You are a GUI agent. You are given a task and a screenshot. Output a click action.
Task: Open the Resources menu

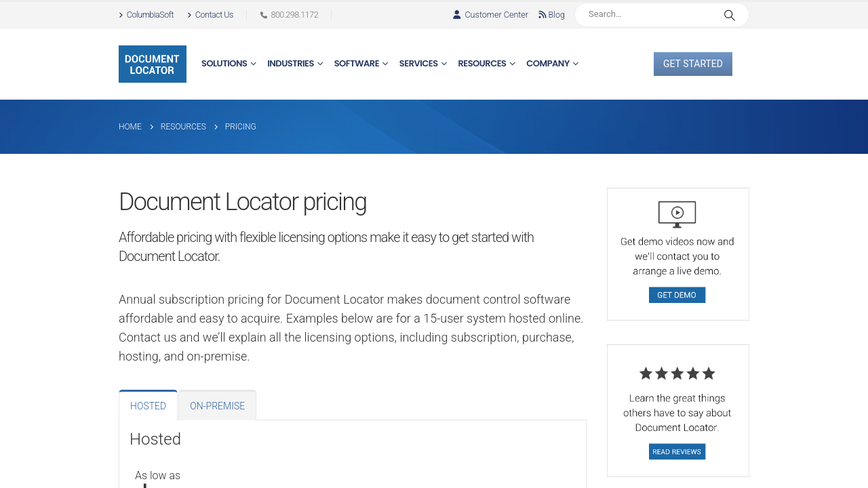click(486, 64)
